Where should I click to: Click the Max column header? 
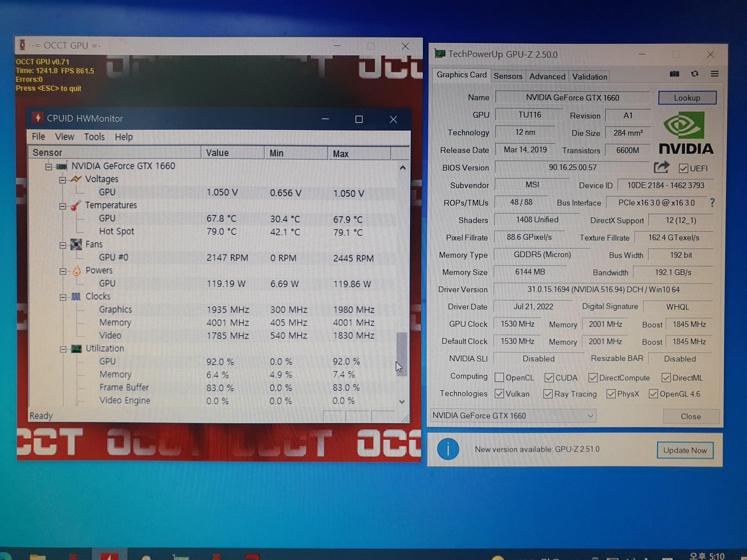pyautogui.click(x=359, y=154)
